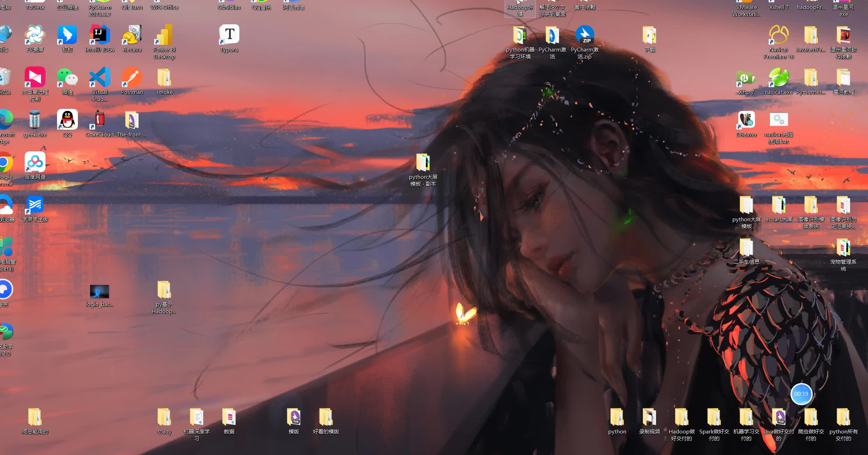Select the 百度网盘 icon

pyautogui.click(x=35, y=162)
